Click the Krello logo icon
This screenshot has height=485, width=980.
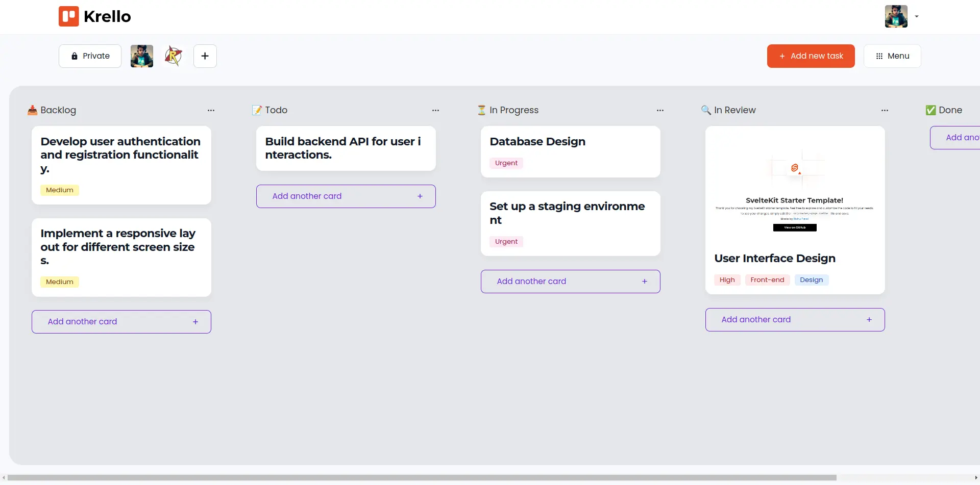pos(68,16)
